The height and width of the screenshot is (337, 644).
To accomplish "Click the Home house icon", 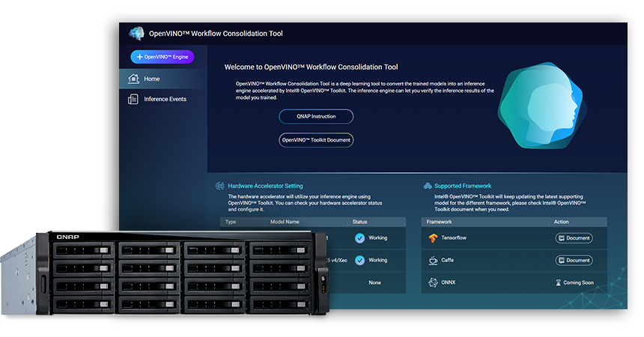I will 133,79.
